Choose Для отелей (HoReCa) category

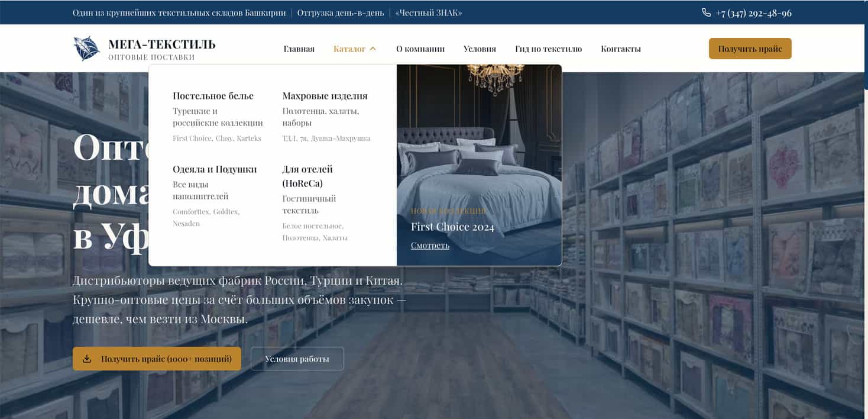(307, 176)
